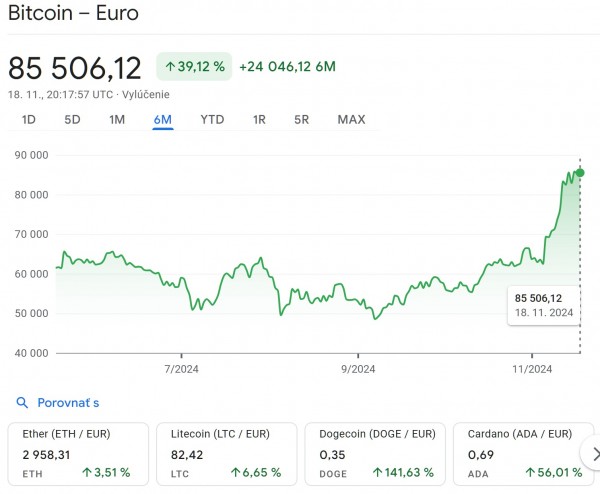Switch chart to YTD range
Viewport: 600px width, 494px height.
click(x=212, y=120)
